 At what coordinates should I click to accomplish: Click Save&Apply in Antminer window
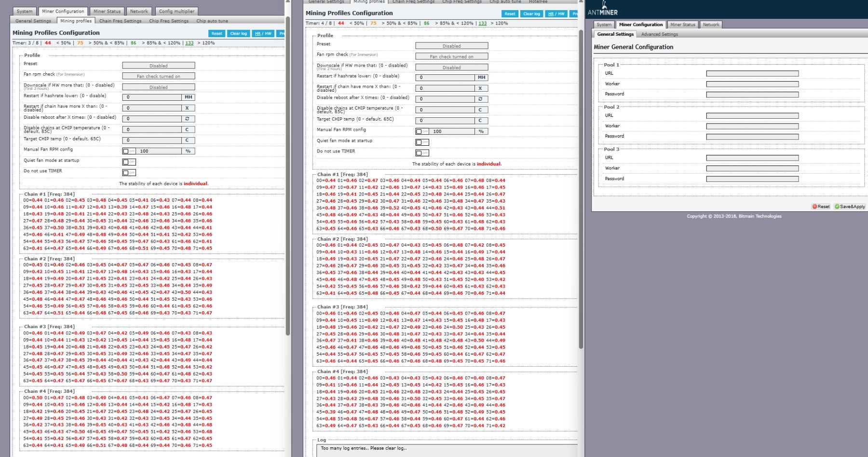coord(850,207)
